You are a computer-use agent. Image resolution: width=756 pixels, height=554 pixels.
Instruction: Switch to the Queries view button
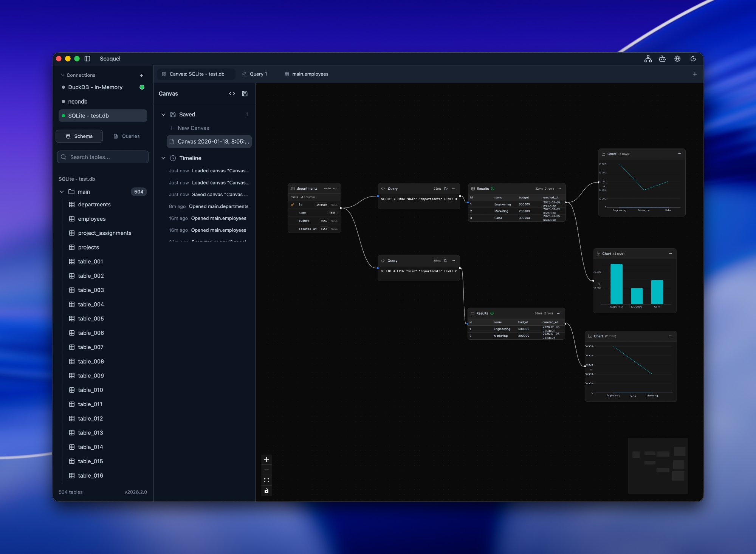tap(127, 136)
